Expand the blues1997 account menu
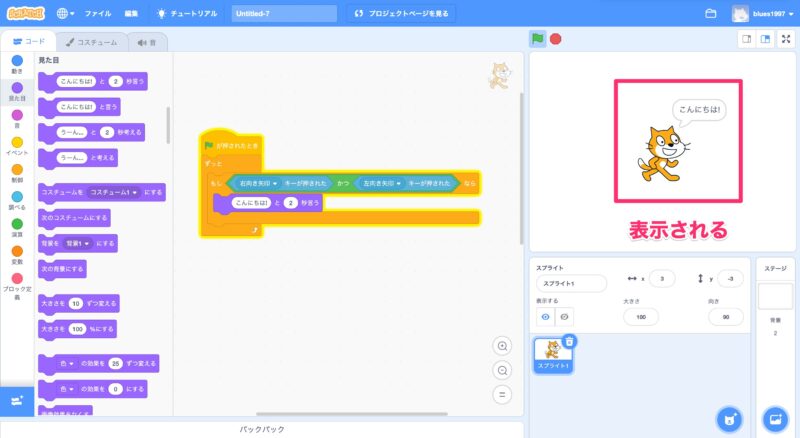The height and width of the screenshot is (438, 800). [769, 14]
